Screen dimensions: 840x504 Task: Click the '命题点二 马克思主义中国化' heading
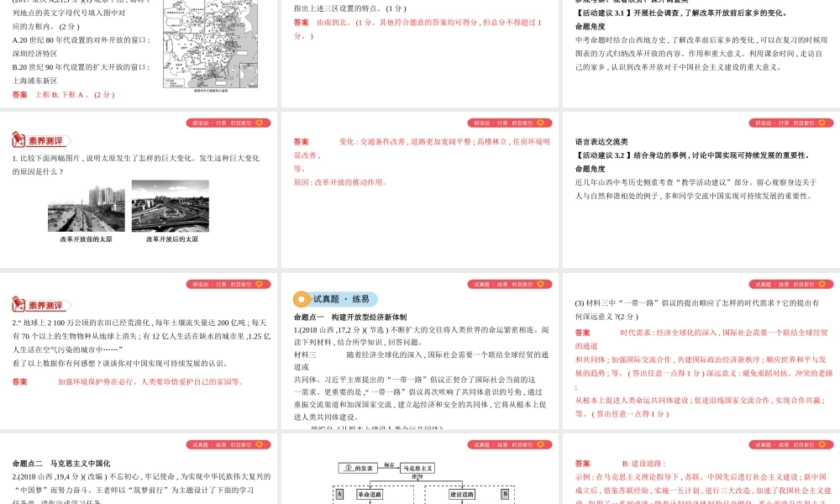click(x=61, y=464)
